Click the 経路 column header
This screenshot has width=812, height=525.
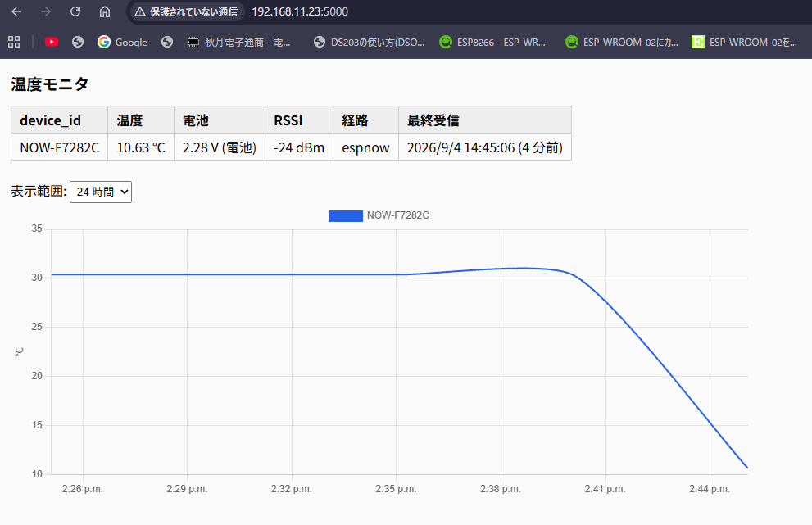[x=365, y=120]
